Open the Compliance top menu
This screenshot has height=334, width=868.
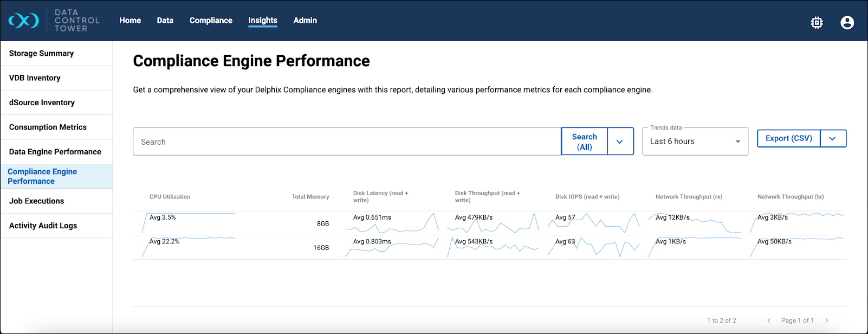[x=211, y=21]
